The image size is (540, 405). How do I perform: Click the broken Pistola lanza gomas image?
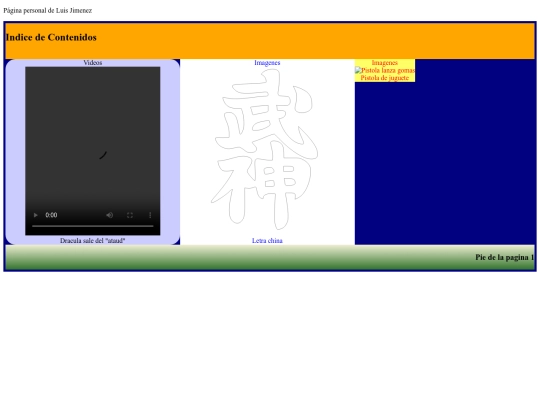385,70
